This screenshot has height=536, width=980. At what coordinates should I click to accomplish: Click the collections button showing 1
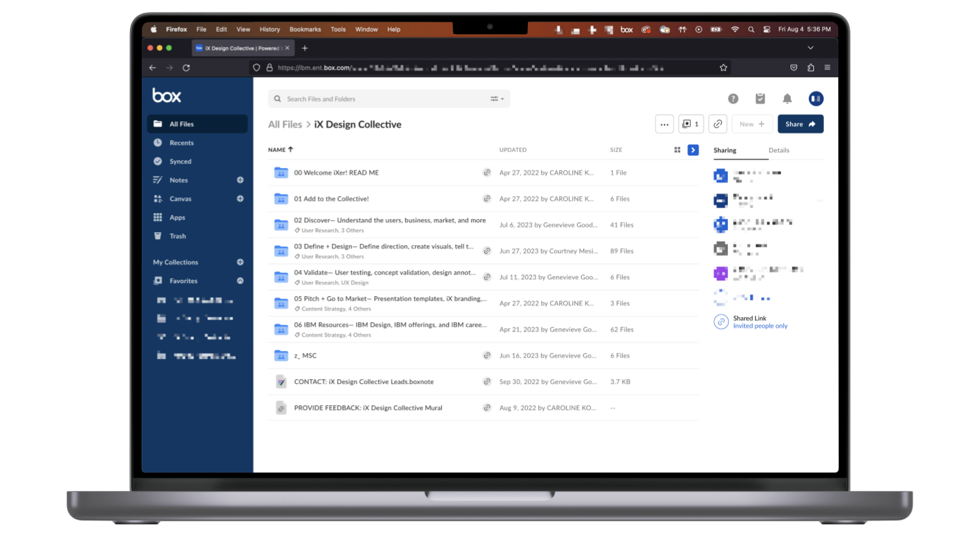691,124
